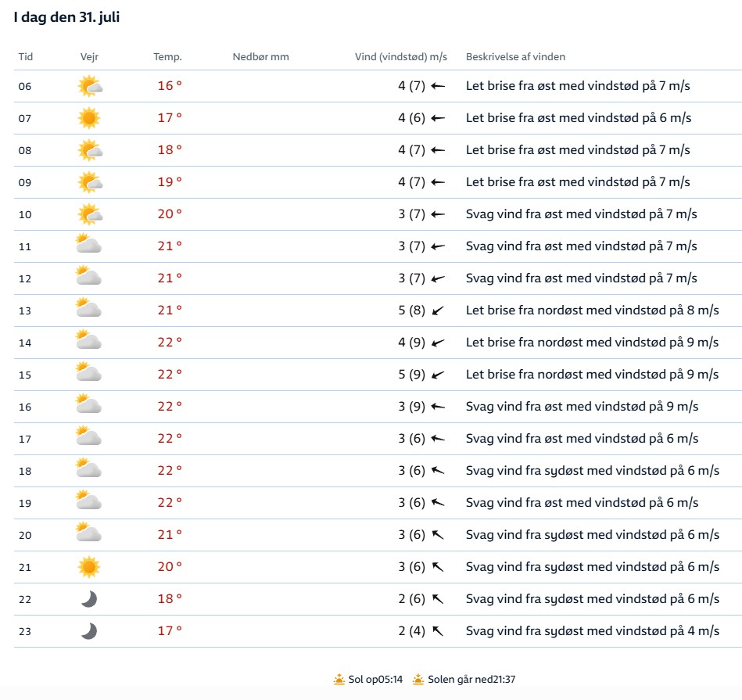The width and height of the screenshot is (742, 700).
Task: Click the Beskrivelse af vinden header
Action: 515,57
